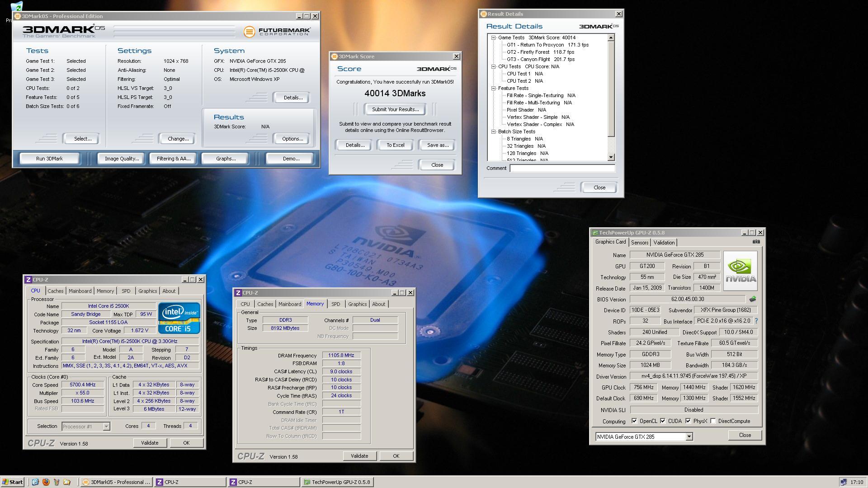Toggle the CUDA checkbox in GPU-Z
This screenshot has height=488, width=868.
click(x=663, y=421)
